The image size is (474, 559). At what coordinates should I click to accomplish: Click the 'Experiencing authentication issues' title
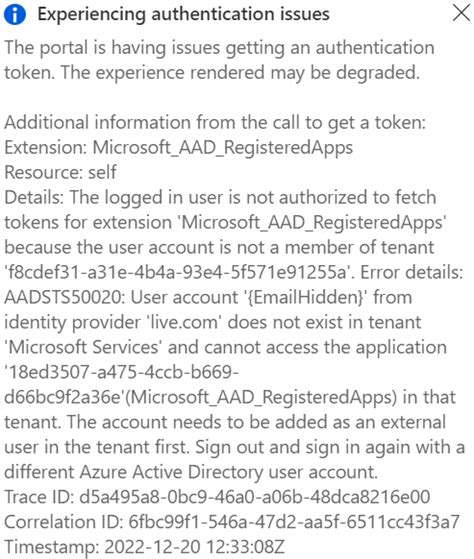(x=184, y=15)
